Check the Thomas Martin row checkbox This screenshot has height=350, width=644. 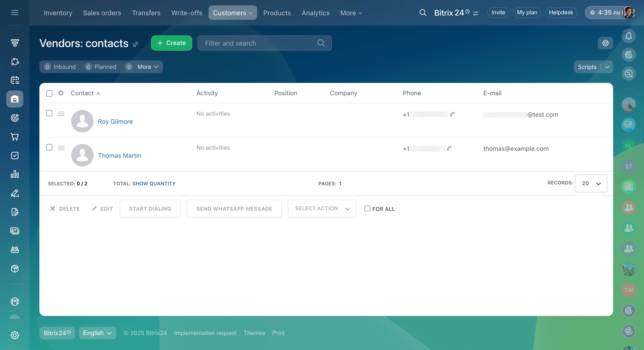point(49,147)
